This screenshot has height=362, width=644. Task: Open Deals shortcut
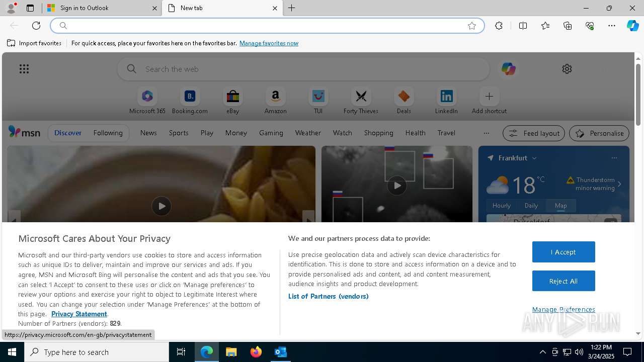(x=404, y=101)
